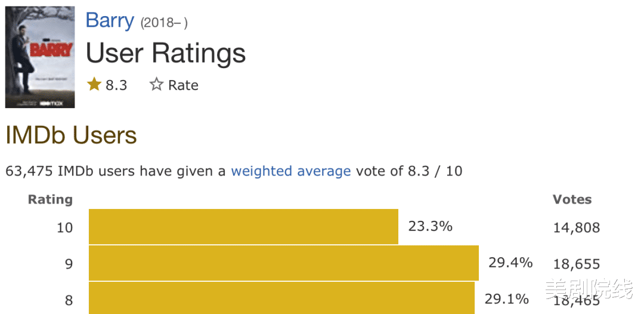644x314 pixels.
Task: Click the 14,808 votes count
Action: click(x=576, y=227)
